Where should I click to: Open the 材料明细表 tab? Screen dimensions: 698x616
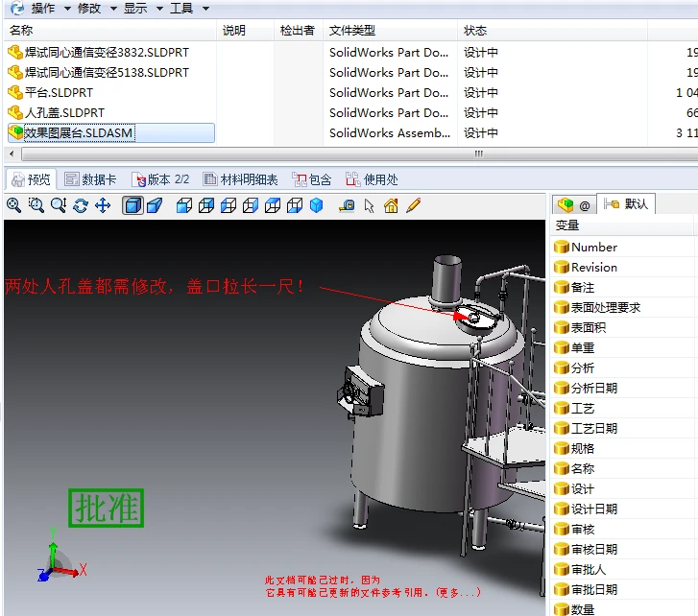(240, 179)
